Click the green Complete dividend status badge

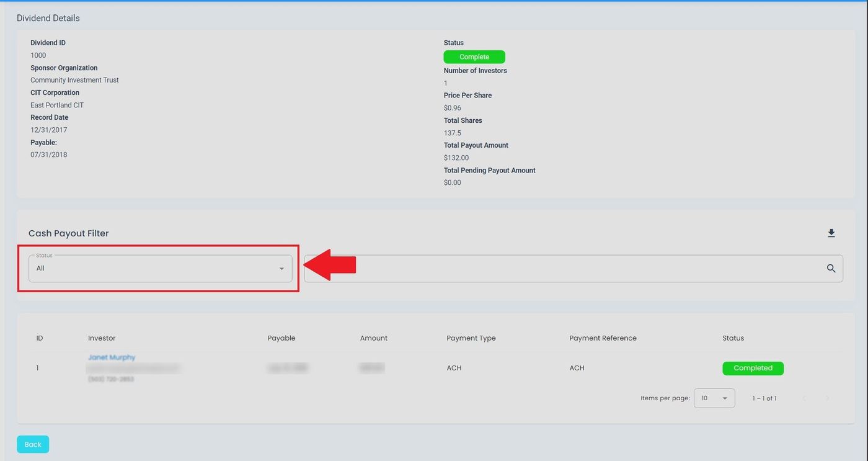click(x=474, y=57)
